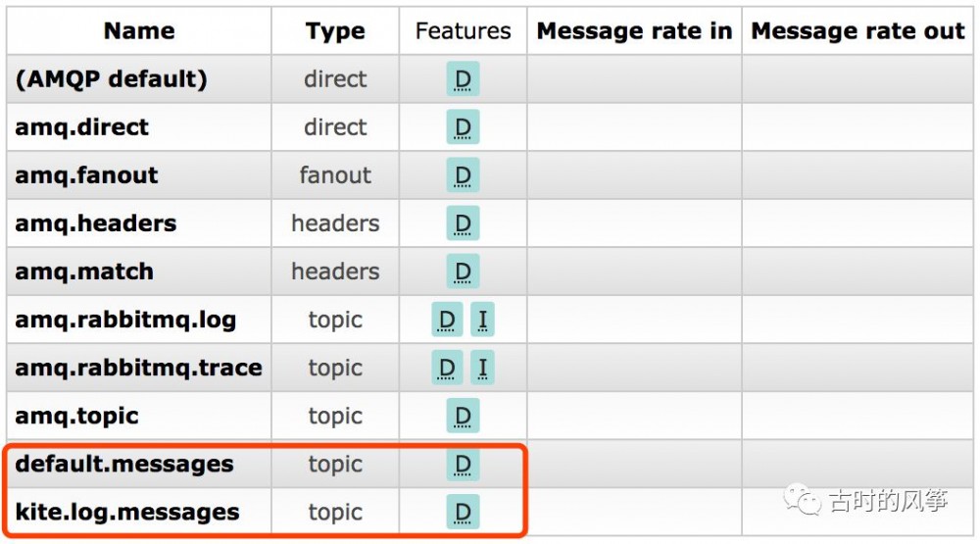Click the D badge for amq.rabbitmq.trace
The image size is (980, 544).
tap(447, 368)
